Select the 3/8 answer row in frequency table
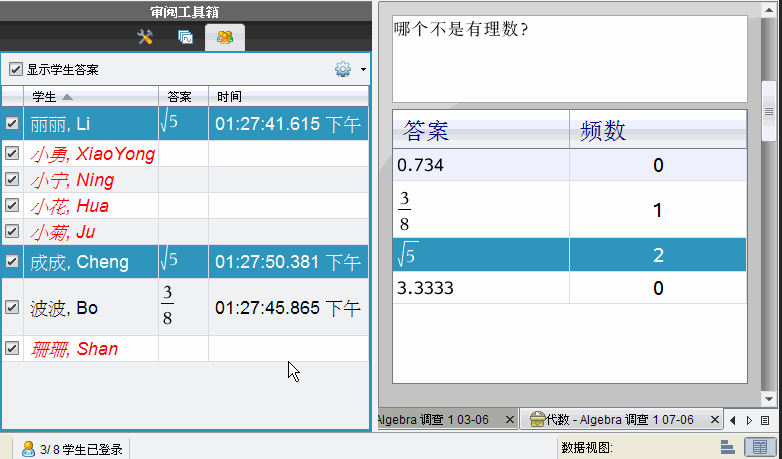The image size is (782, 459). pos(569,211)
